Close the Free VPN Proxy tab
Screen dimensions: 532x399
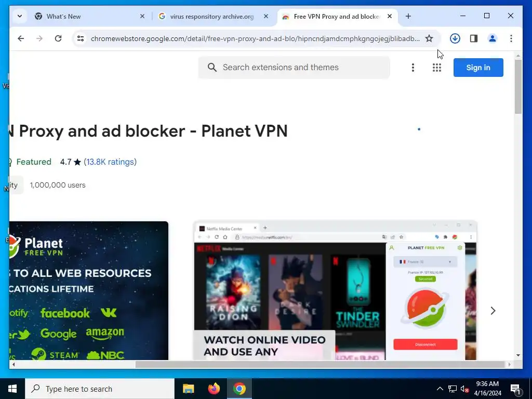point(390,16)
